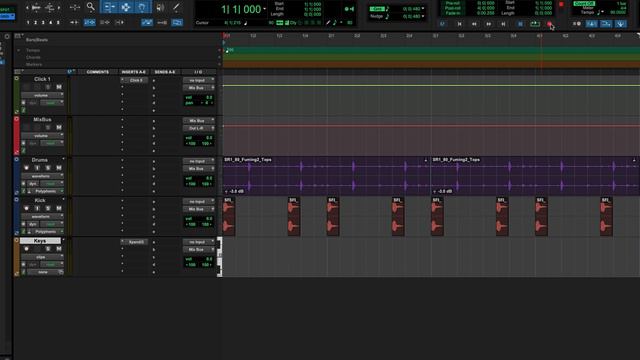
Task: Record-enable the Drums track
Action: coord(27,168)
